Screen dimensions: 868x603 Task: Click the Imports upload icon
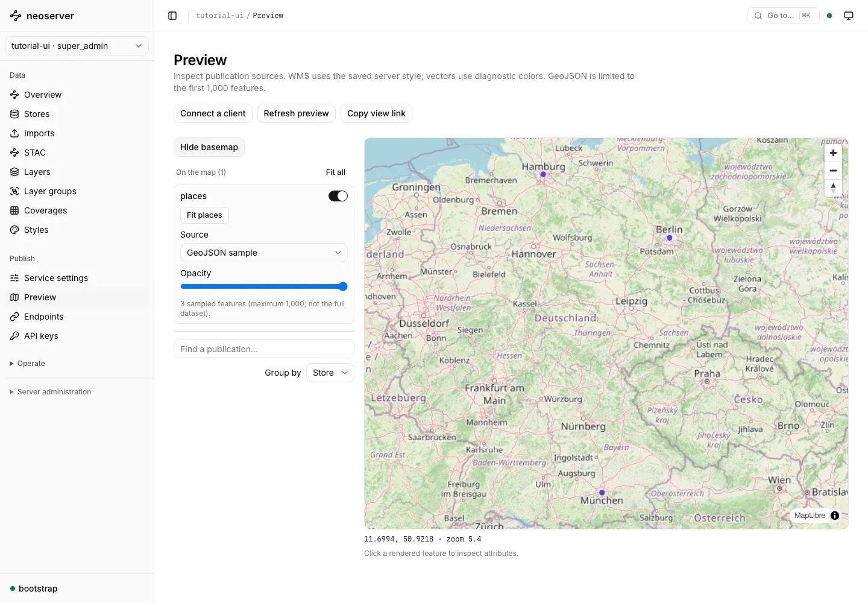click(14, 133)
